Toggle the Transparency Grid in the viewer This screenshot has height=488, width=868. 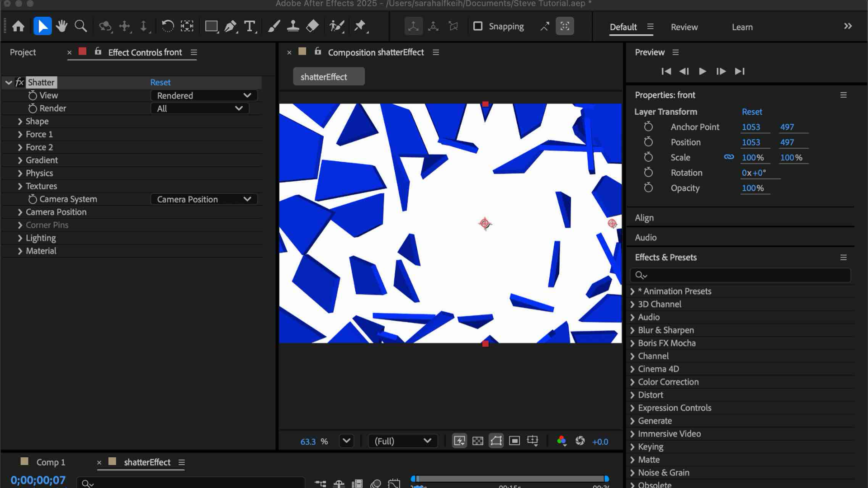pos(477,441)
